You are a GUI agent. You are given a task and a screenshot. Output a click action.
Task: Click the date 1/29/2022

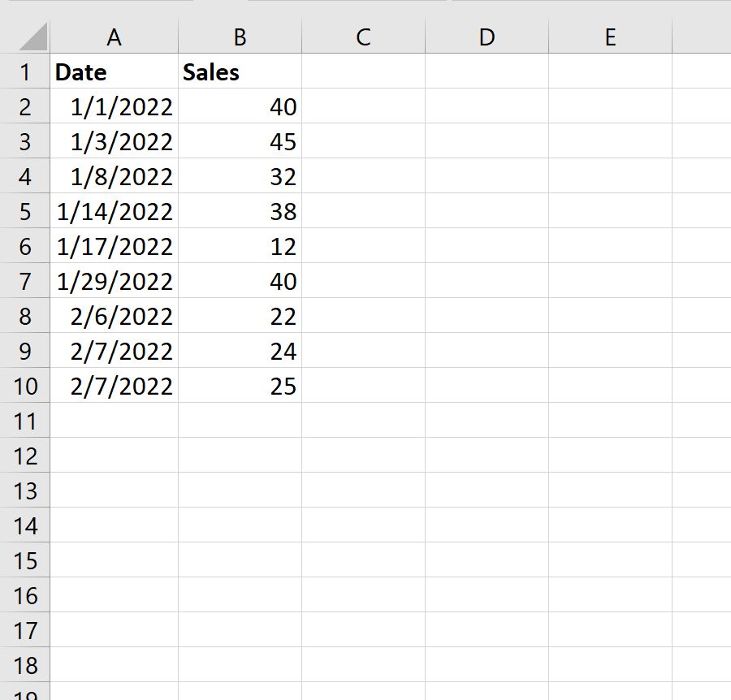click(x=115, y=281)
